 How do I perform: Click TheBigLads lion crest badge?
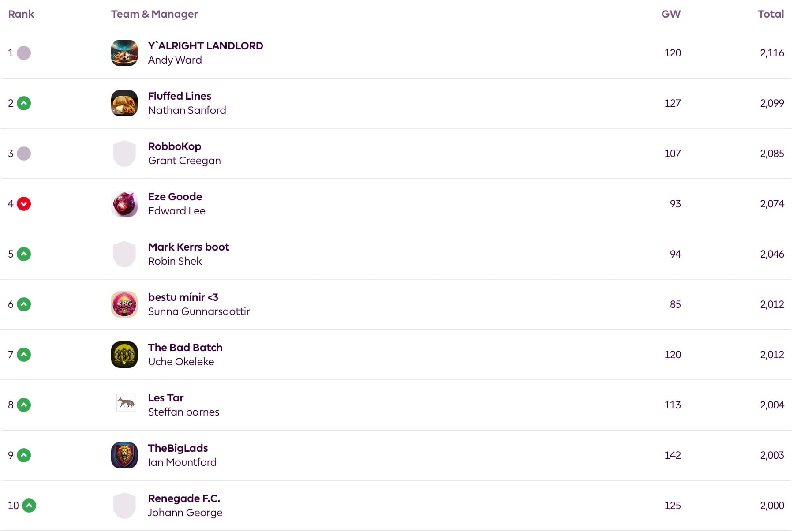tap(124, 455)
